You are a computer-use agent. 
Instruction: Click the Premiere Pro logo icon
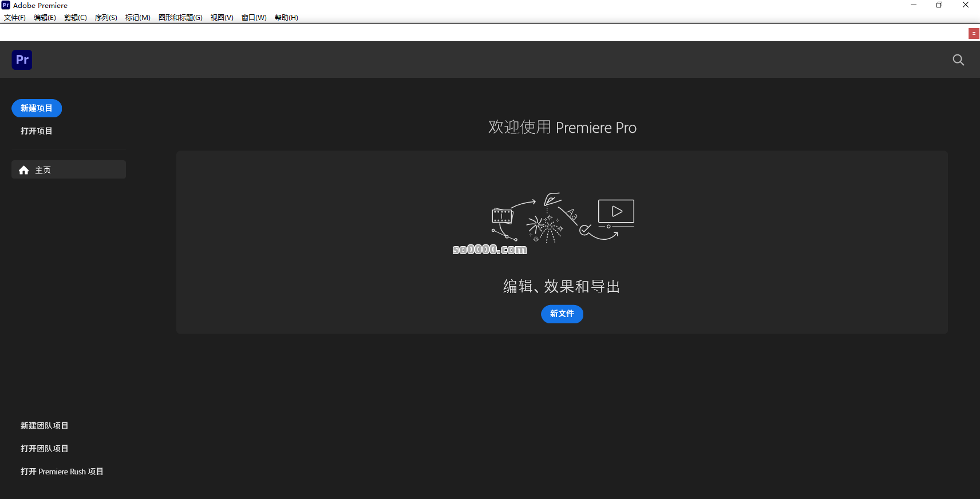pos(22,60)
